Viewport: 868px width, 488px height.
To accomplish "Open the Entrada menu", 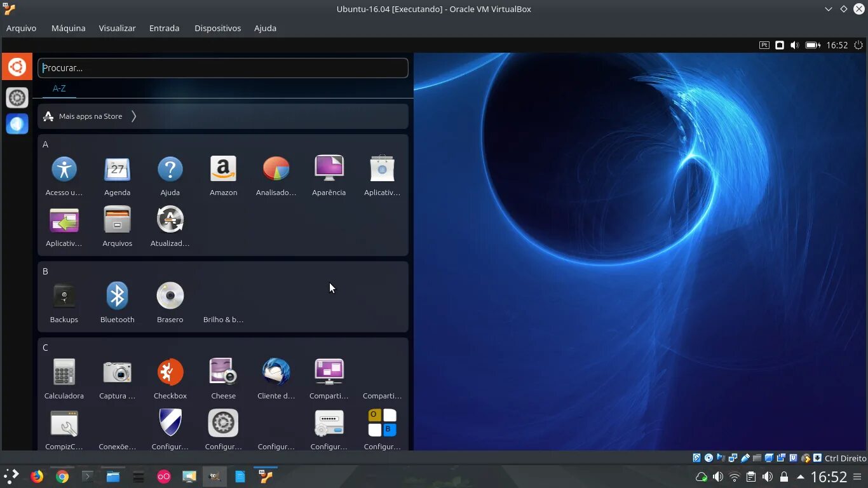I will coord(164,28).
